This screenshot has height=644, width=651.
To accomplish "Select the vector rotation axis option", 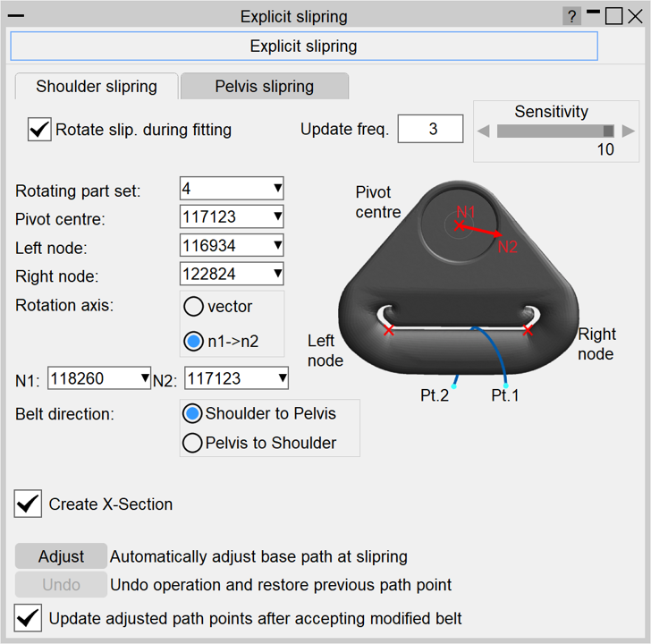I will coord(193,307).
